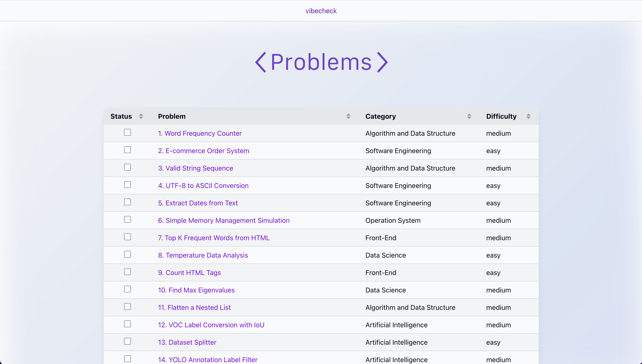Toggle checkbox beside Find Max Eigenvalues
Viewport: 642px width, 364px height.
(127, 289)
